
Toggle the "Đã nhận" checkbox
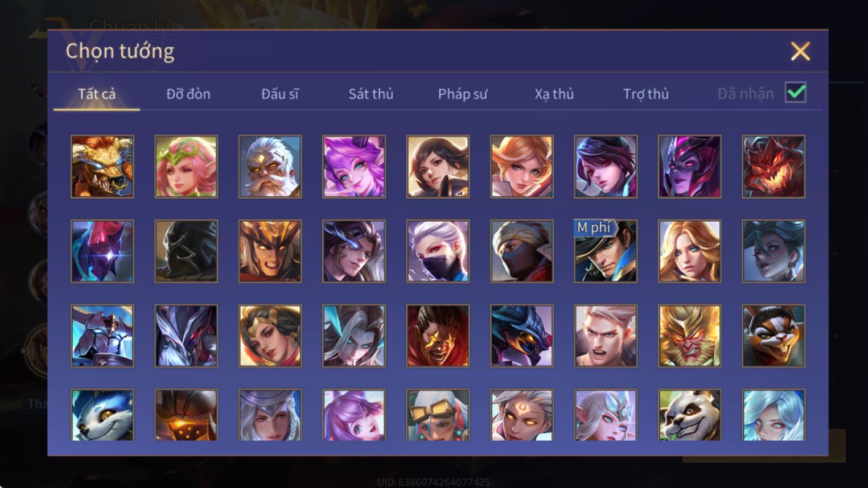[x=795, y=93]
